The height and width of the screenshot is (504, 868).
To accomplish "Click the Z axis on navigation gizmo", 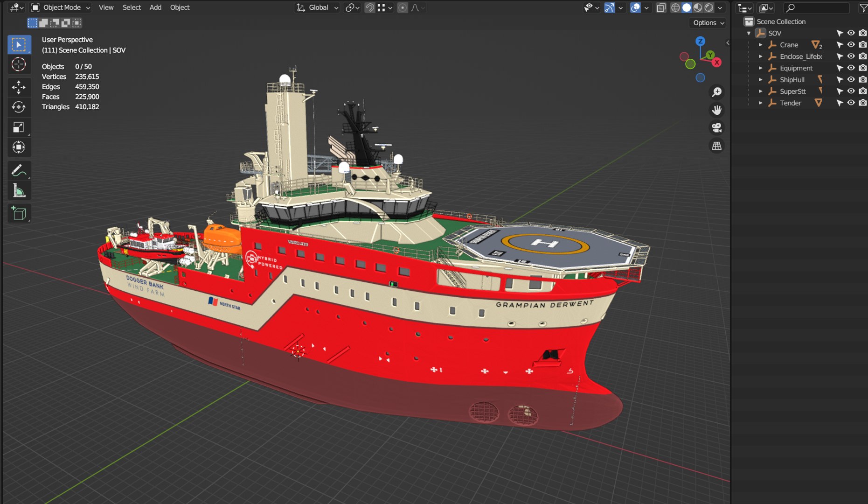I will click(700, 41).
